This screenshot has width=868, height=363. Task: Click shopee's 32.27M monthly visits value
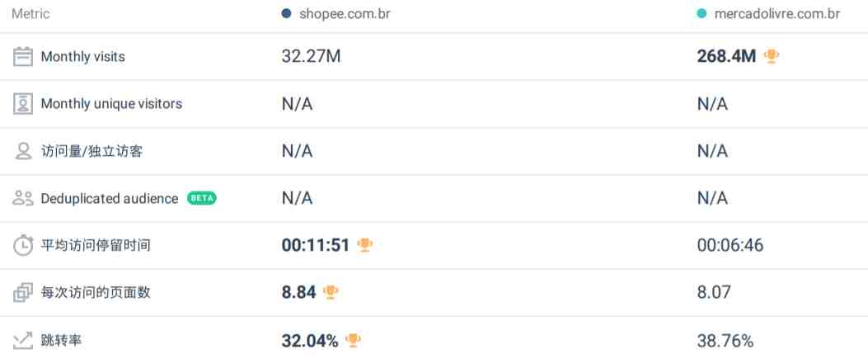pos(311,56)
